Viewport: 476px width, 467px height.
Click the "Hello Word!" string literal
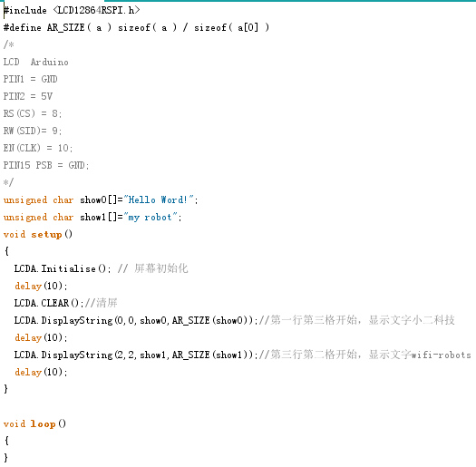pos(159,199)
